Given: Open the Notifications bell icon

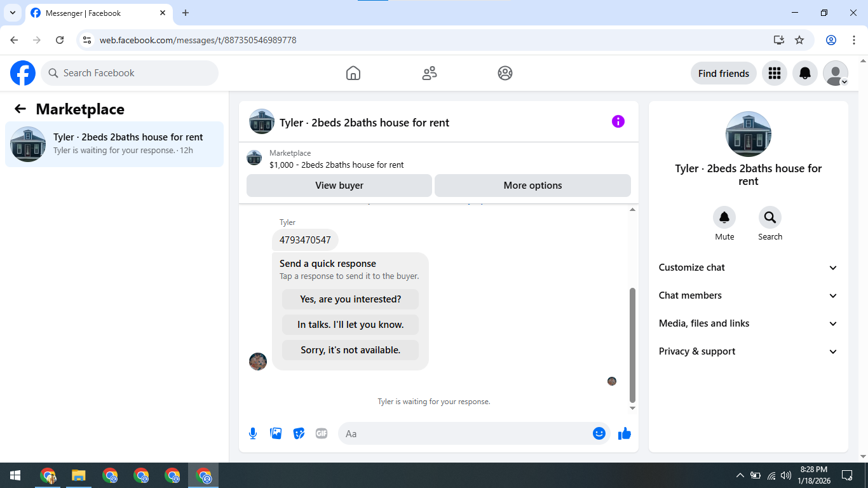Looking at the screenshot, I should [x=805, y=73].
